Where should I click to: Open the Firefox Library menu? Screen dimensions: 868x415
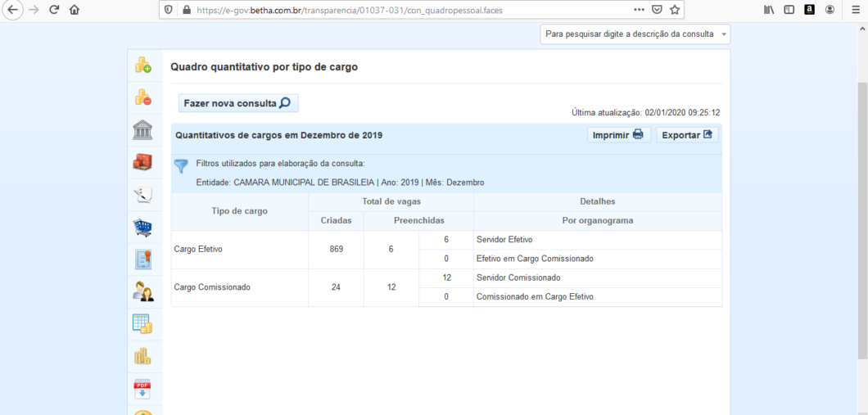pyautogui.click(x=769, y=10)
